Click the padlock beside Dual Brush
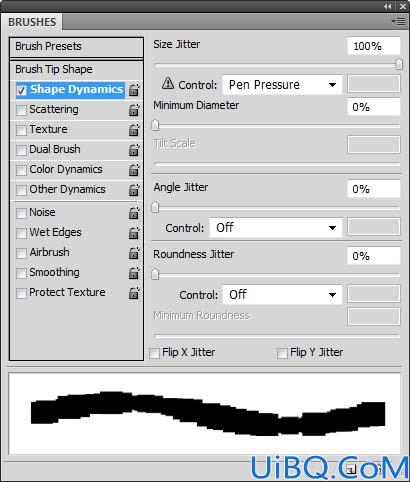410x482 pixels. pyautogui.click(x=134, y=150)
